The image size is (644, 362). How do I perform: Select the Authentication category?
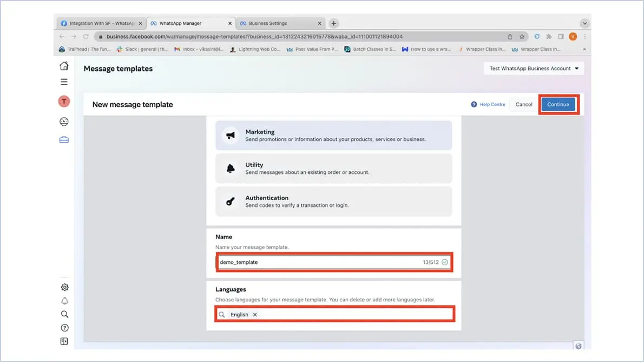[333, 201]
